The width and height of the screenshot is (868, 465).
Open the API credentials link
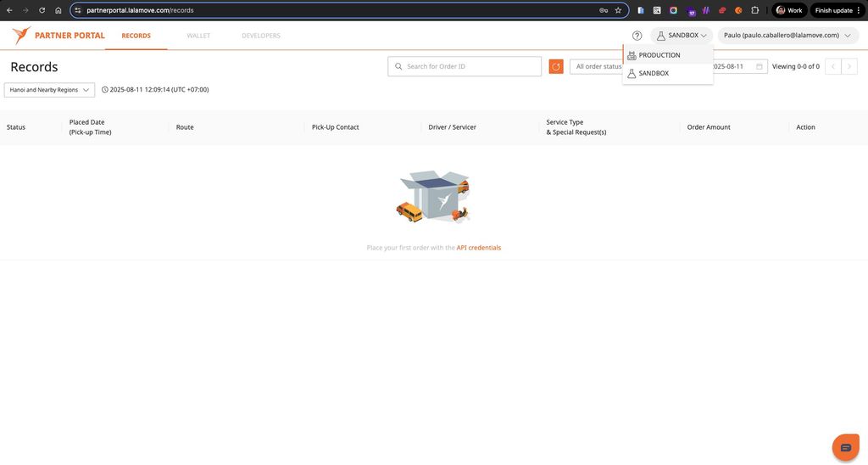[478, 248]
